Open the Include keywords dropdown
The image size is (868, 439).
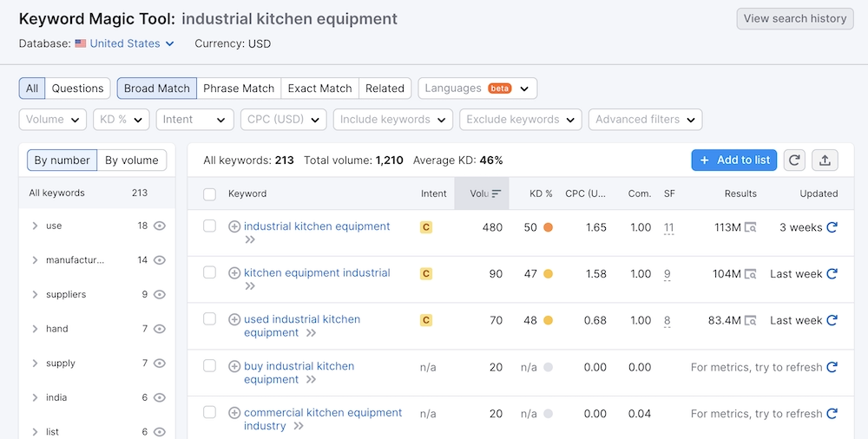pyautogui.click(x=393, y=120)
